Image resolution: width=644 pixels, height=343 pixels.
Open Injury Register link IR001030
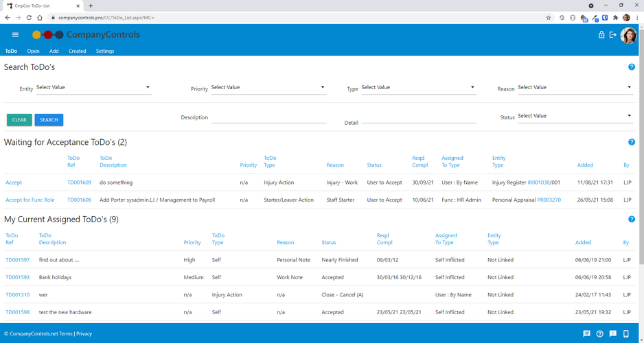[x=538, y=182]
